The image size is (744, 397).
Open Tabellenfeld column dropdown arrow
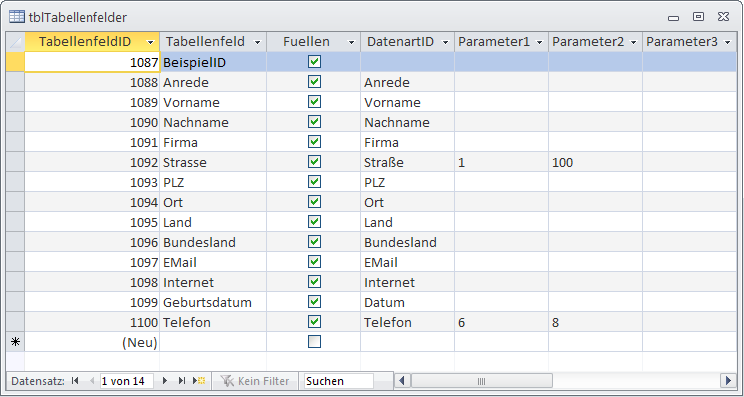(x=258, y=42)
